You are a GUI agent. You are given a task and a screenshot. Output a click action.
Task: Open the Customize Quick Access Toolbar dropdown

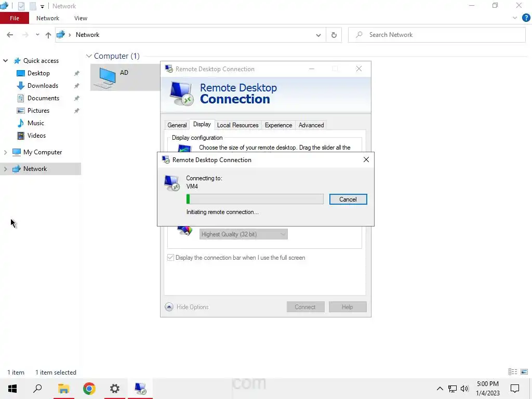42,6
